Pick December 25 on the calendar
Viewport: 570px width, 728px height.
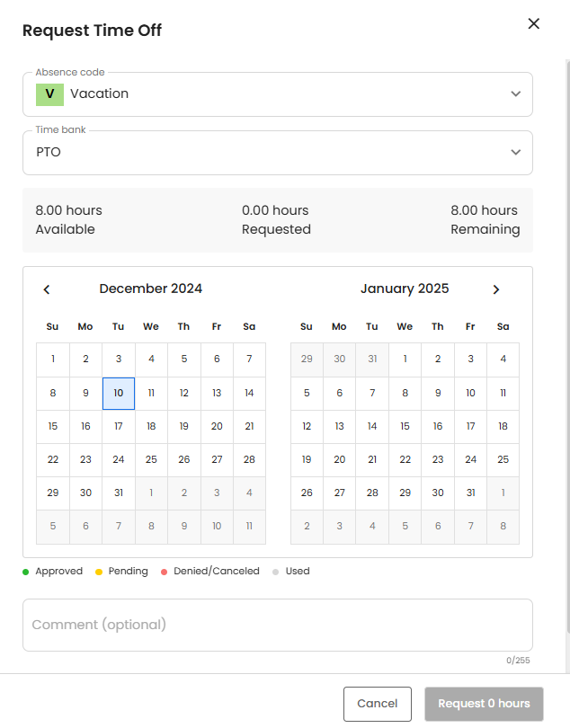point(151,459)
